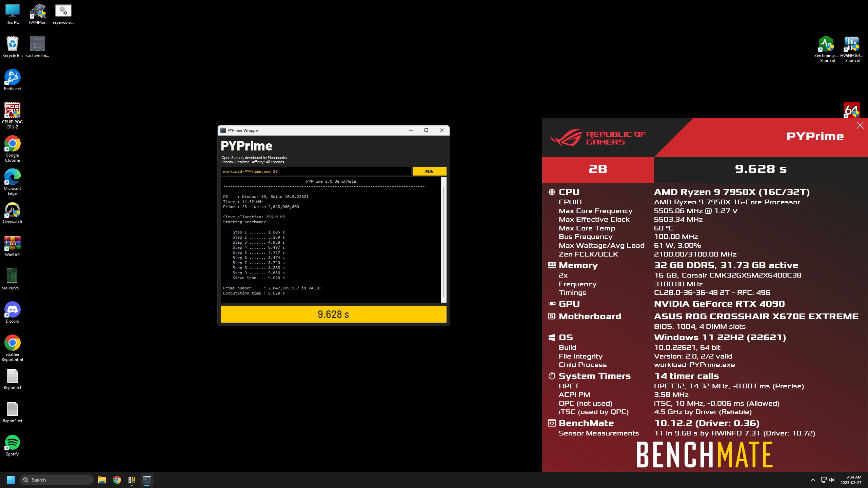Expand hidden system tray icons

coord(813,480)
